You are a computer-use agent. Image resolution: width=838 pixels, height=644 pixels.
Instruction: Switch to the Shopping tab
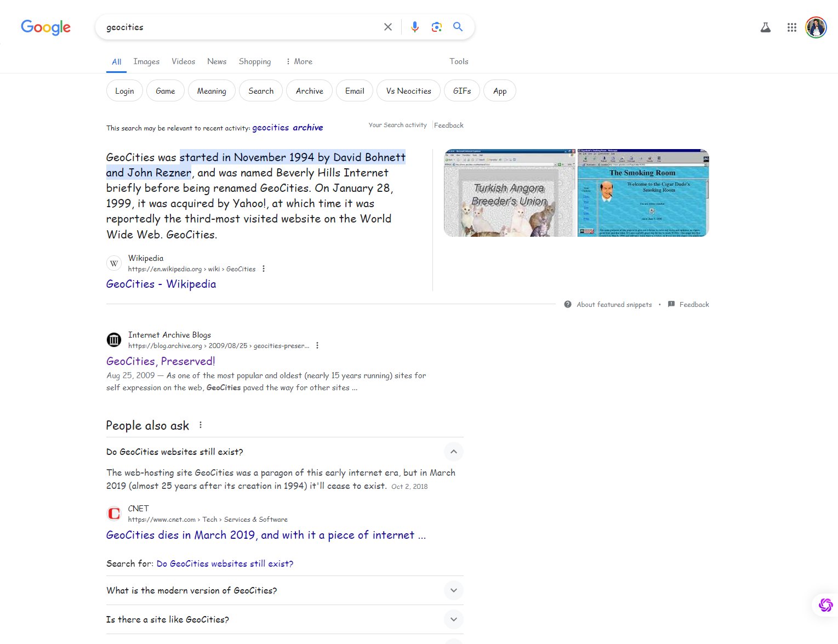tap(255, 61)
